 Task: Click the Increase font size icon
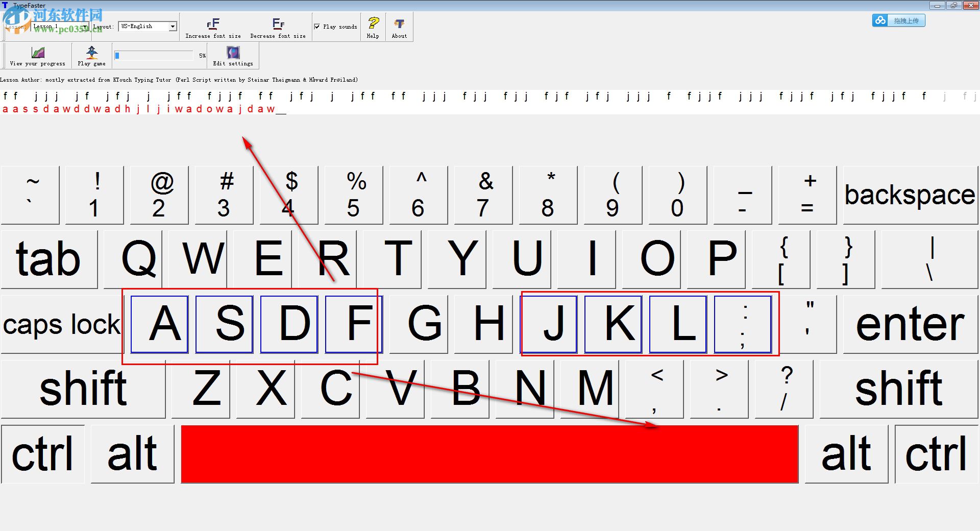pyautogui.click(x=213, y=23)
